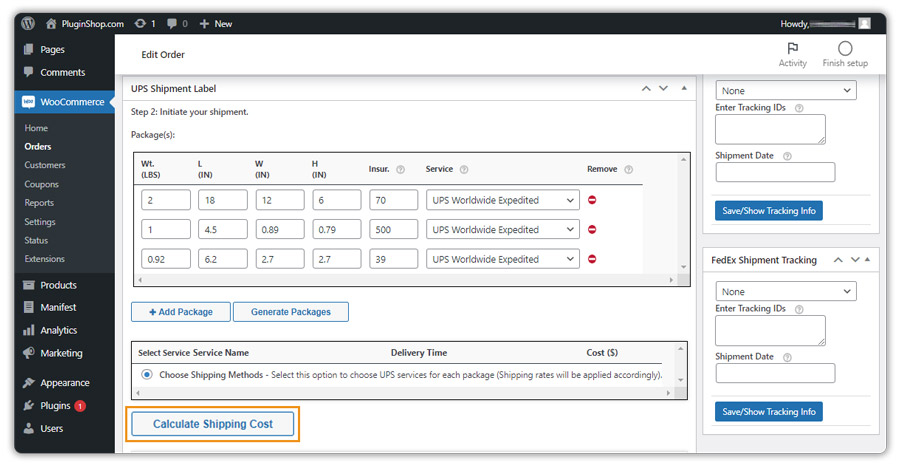Click FedEx Save/Show Tracking Info button
Viewport: 900px width, 464px height.
point(769,412)
